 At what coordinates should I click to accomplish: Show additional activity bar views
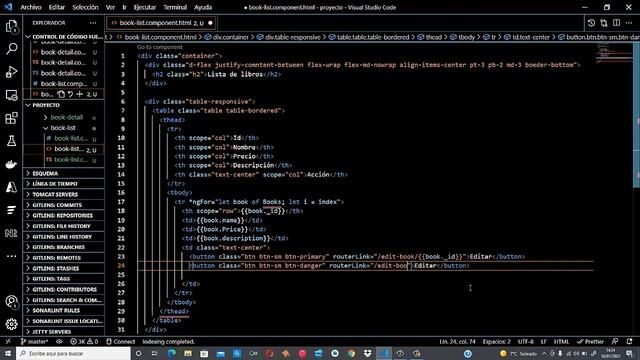tap(11, 256)
